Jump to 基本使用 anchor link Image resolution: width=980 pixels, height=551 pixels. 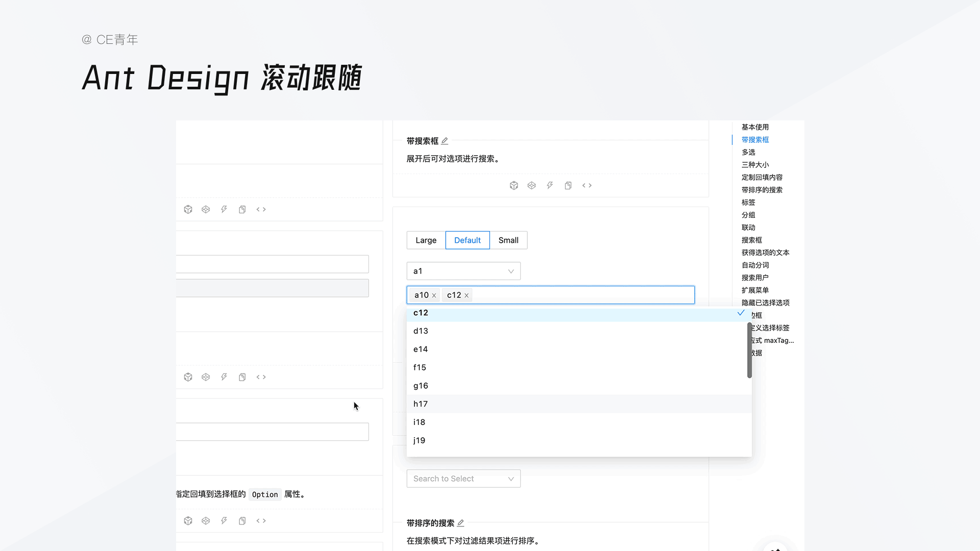click(755, 127)
